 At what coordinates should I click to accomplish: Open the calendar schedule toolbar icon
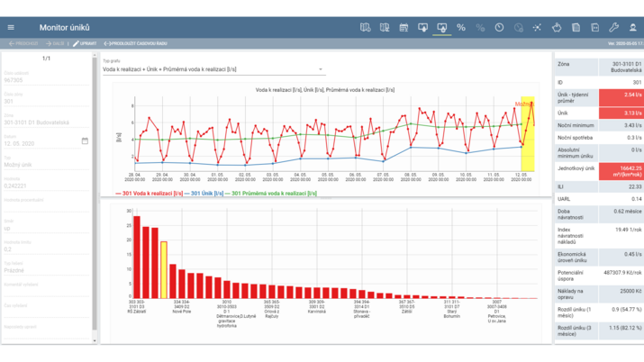coord(404,28)
